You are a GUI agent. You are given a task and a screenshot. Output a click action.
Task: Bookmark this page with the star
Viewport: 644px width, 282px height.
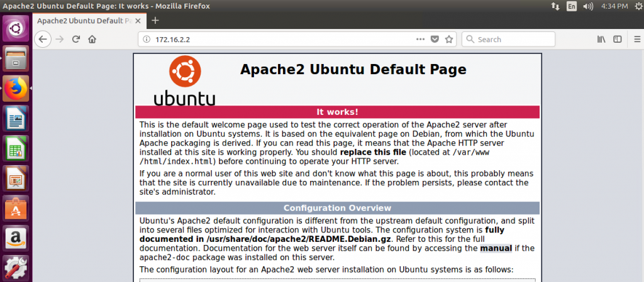(x=449, y=40)
